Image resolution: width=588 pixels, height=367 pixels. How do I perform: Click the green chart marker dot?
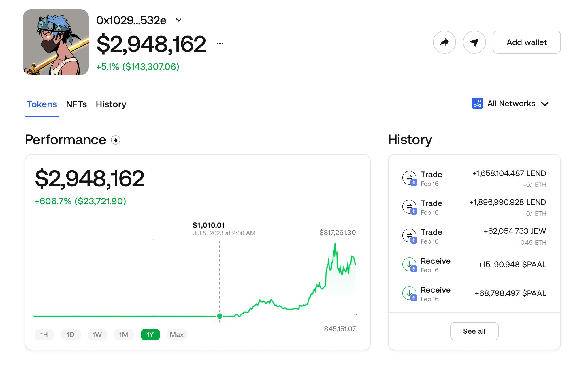pos(220,316)
